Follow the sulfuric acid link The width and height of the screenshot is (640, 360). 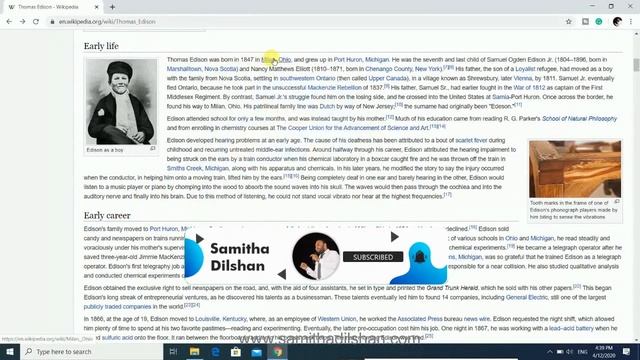117,338
